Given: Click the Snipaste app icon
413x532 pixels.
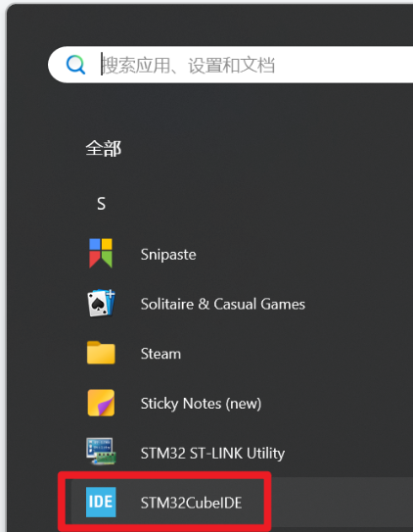Looking at the screenshot, I should pos(101,254).
